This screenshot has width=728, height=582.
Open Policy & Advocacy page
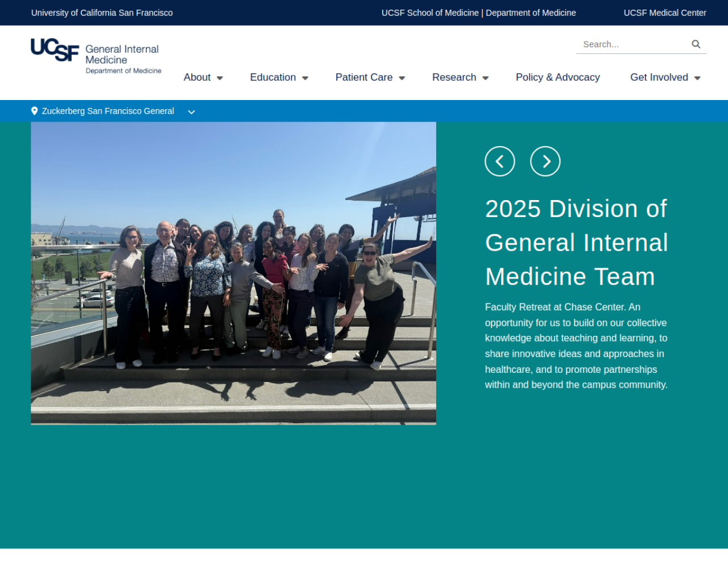(558, 77)
